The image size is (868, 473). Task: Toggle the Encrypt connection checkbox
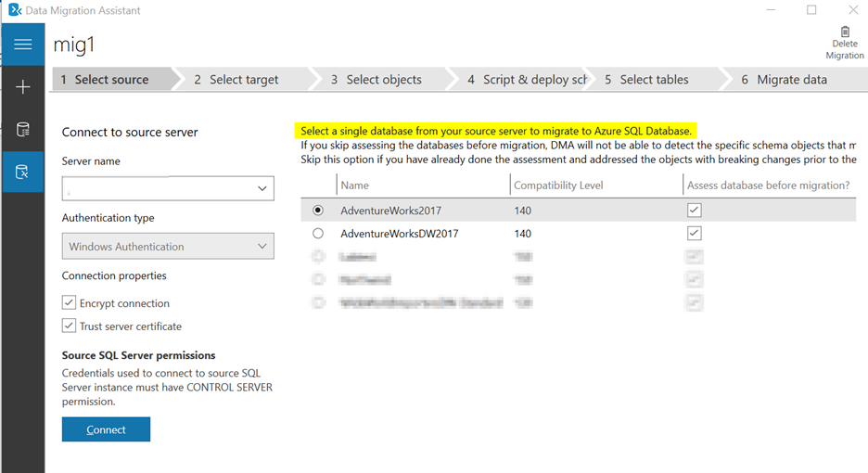point(69,302)
